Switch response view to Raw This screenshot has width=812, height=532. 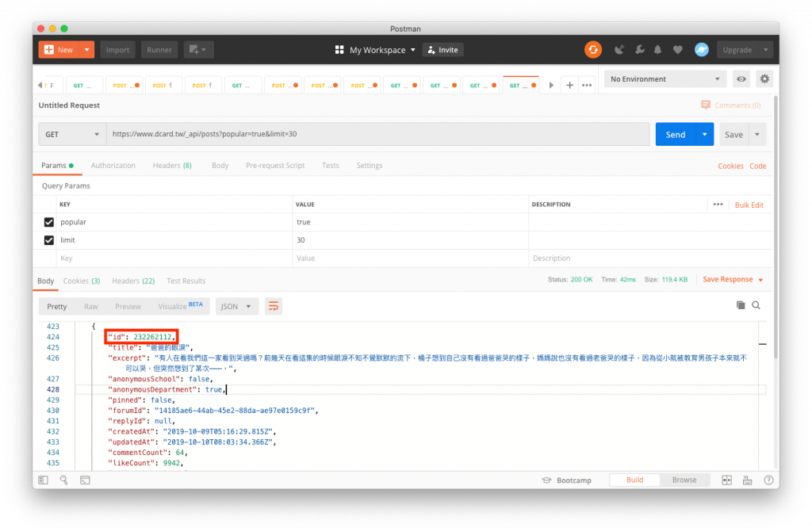pyautogui.click(x=90, y=307)
